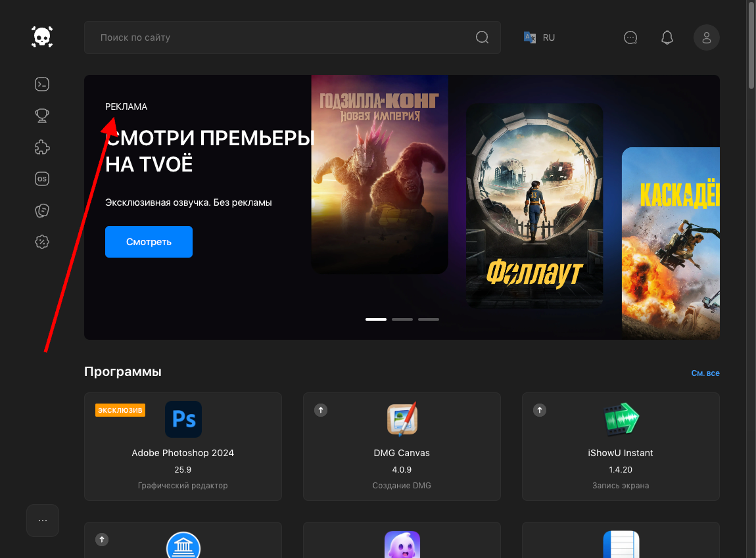Select the third banner slide indicator
This screenshot has width=756, height=558.
pos(428,319)
